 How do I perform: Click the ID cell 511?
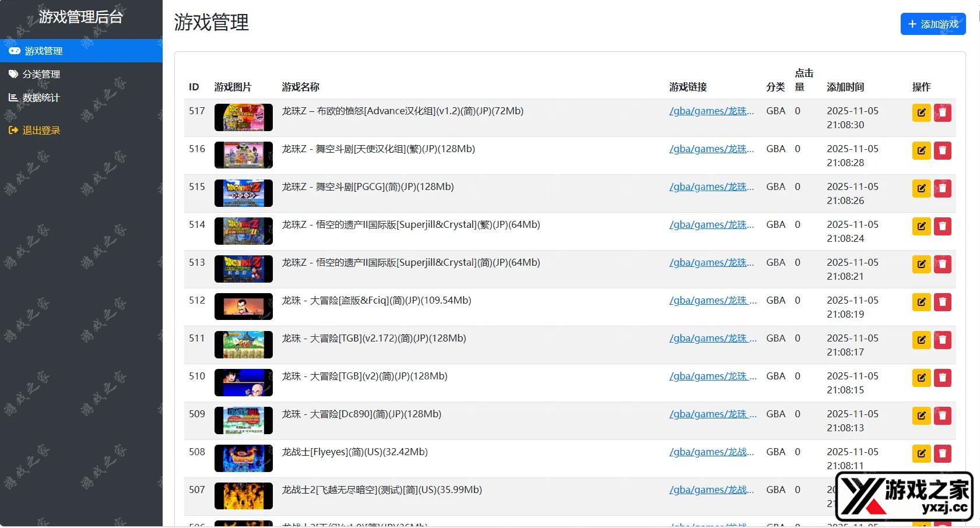[197, 338]
